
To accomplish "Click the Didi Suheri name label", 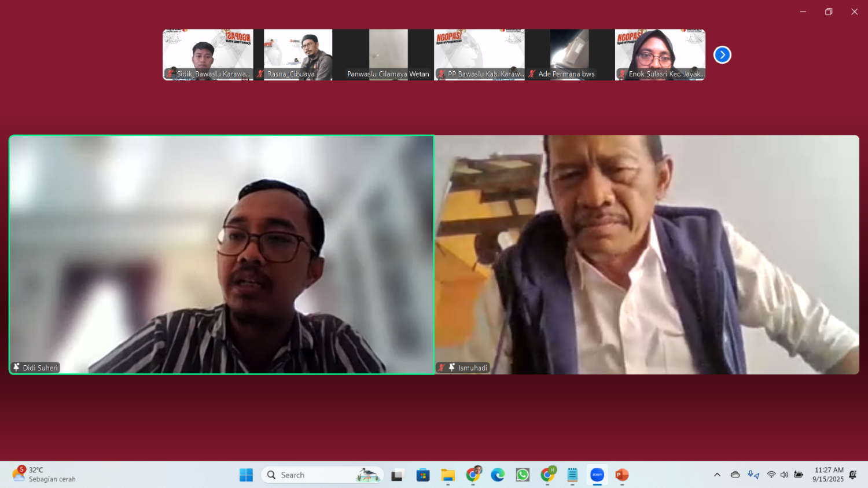I will 41,368.
